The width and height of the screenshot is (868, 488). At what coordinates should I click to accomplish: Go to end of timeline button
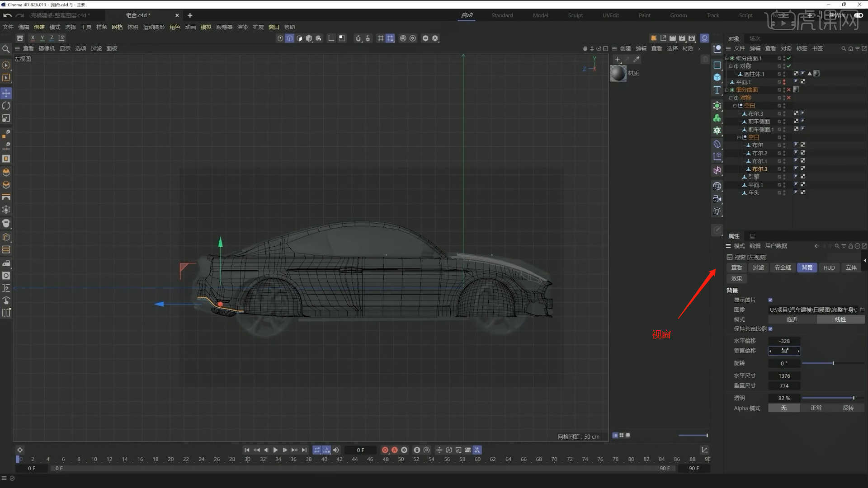click(304, 450)
